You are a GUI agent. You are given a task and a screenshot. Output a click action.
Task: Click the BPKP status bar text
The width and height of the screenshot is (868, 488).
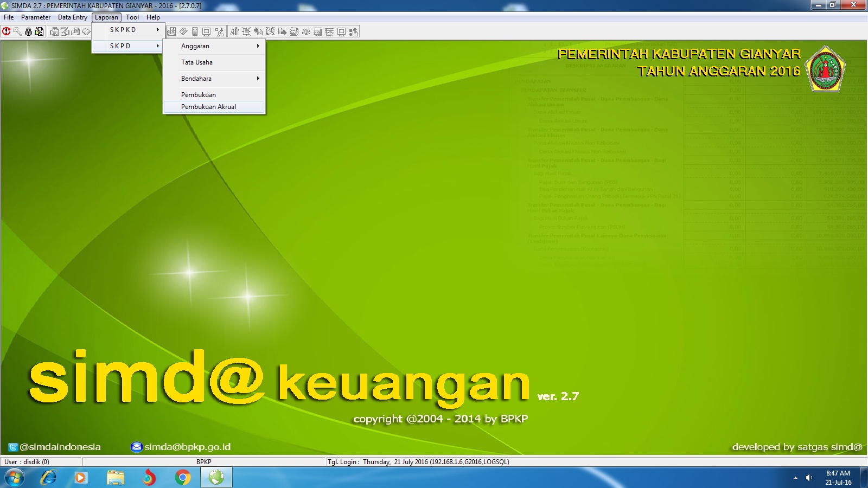(204, 462)
